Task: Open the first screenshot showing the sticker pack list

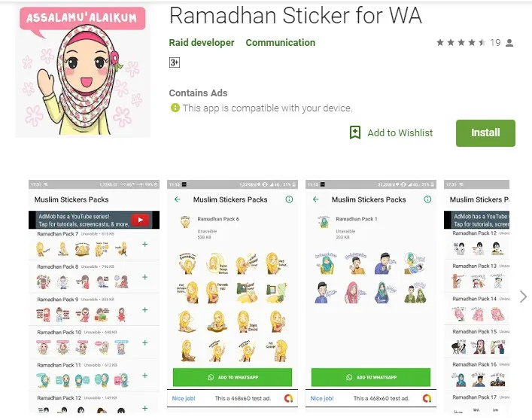Action: [x=94, y=296]
